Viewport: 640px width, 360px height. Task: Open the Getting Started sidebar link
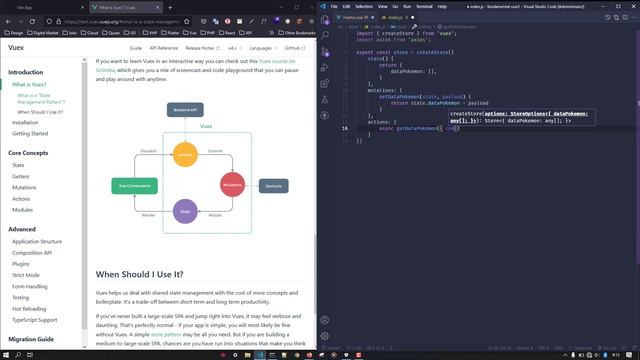tap(30, 133)
